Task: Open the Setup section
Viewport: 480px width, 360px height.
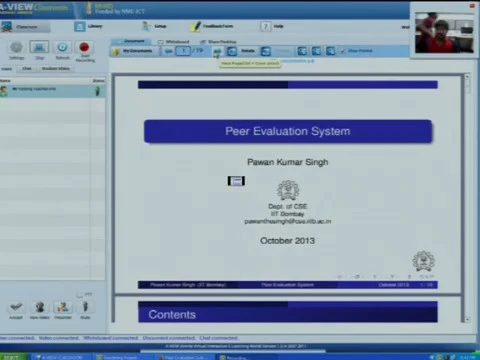Action: [154, 26]
